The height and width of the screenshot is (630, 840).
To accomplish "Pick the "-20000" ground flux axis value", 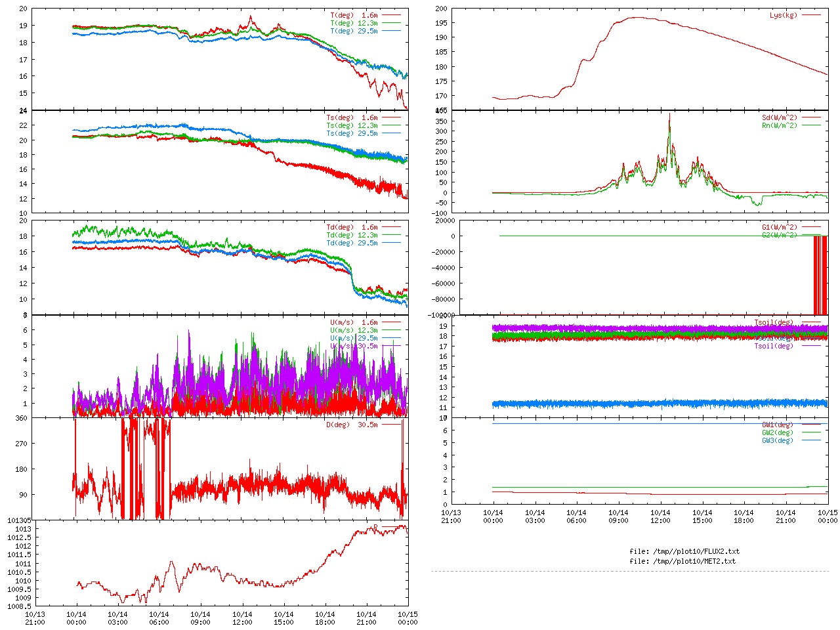I will point(444,252).
